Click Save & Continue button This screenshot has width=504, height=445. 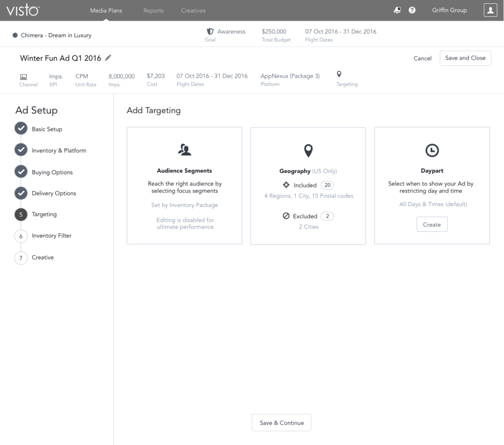click(282, 423)
